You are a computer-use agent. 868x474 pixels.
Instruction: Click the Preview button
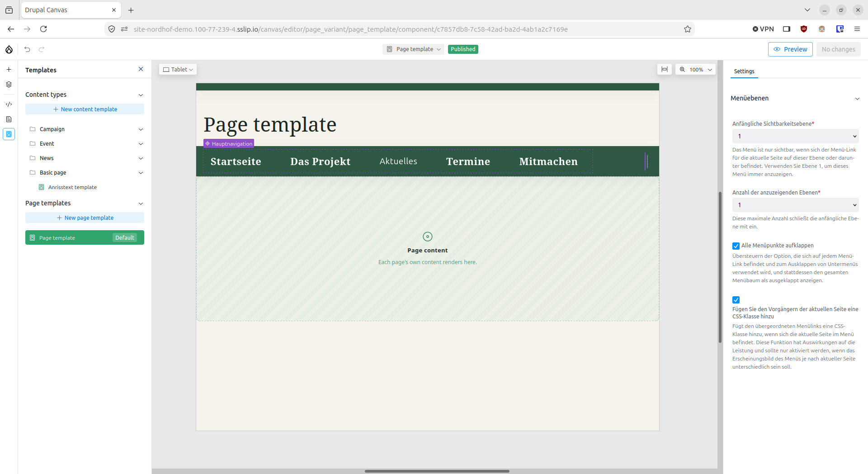[x=790, y=49]
